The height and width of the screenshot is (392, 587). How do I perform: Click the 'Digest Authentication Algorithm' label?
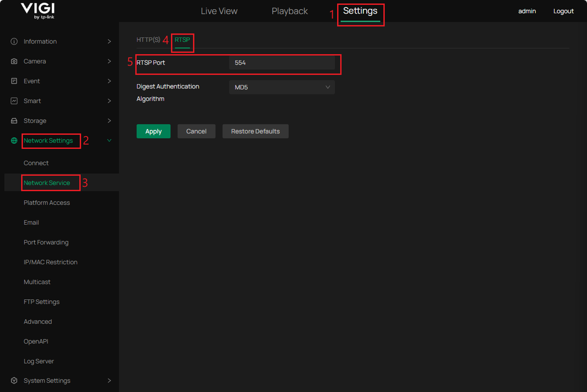tap(168, 92)
